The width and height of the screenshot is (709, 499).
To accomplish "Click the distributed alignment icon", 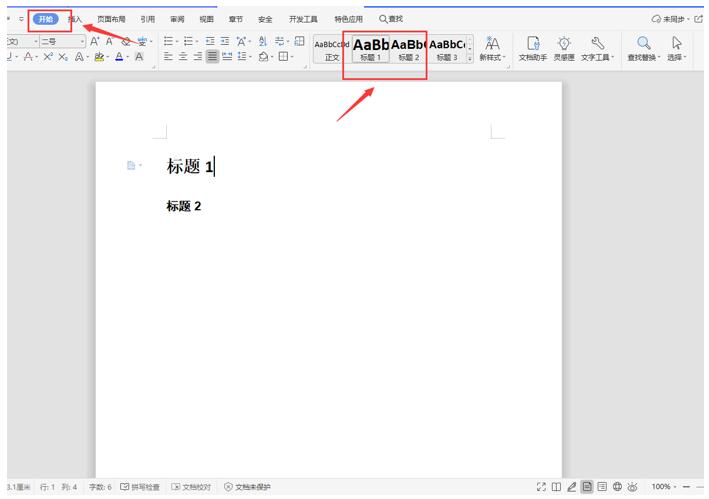I will [x=227, y=56].
